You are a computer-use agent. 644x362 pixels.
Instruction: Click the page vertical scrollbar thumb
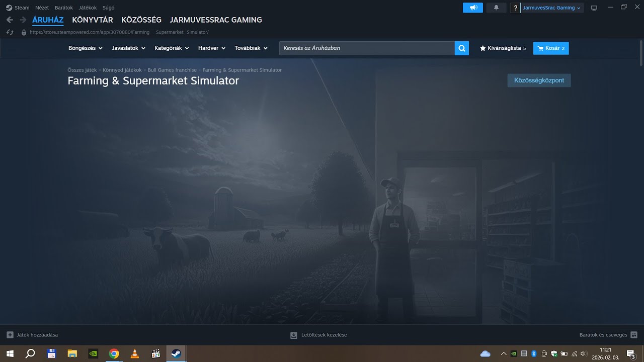640,53
